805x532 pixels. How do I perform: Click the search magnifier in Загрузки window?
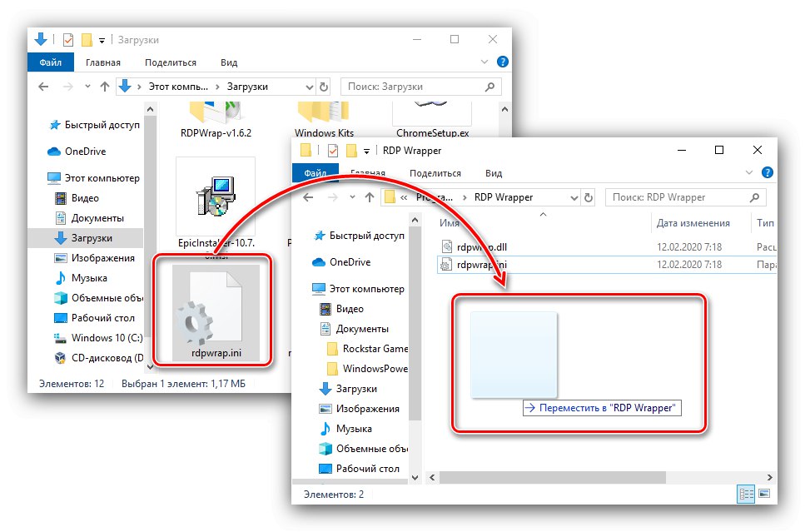[489, 87]
